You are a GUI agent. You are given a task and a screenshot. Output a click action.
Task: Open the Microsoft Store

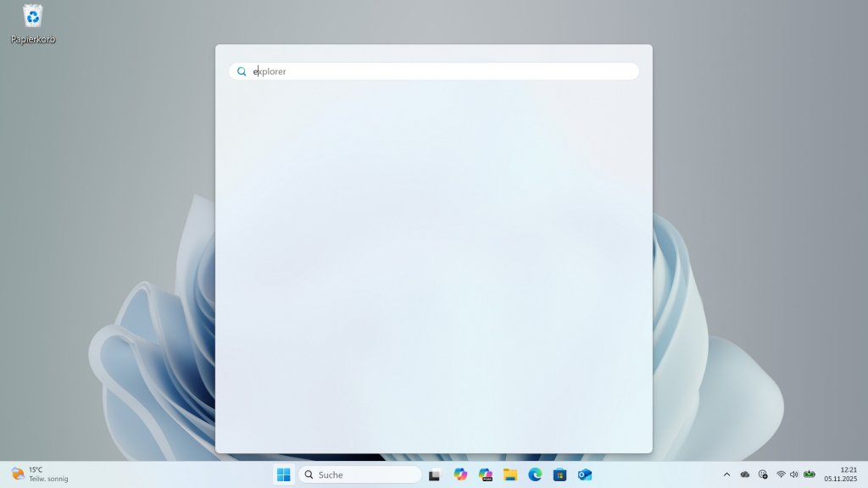(559, 474)
